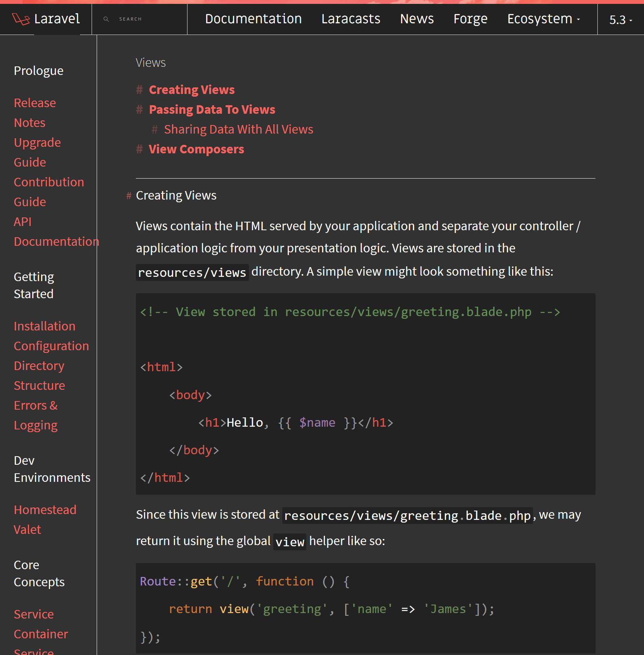Screen dimensions: 644x655
Task: Click the anchor icon beside Creating Views heading
Action: coord(139,90)
